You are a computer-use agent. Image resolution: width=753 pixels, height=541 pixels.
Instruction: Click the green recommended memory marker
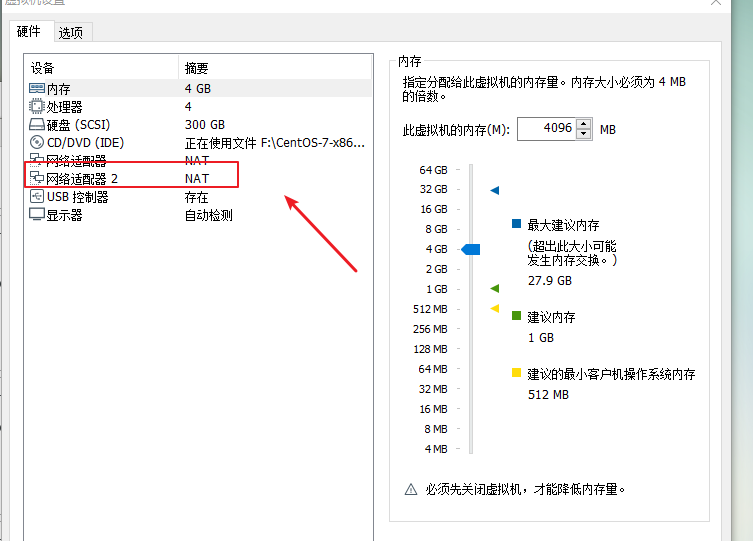click(495, 289)
